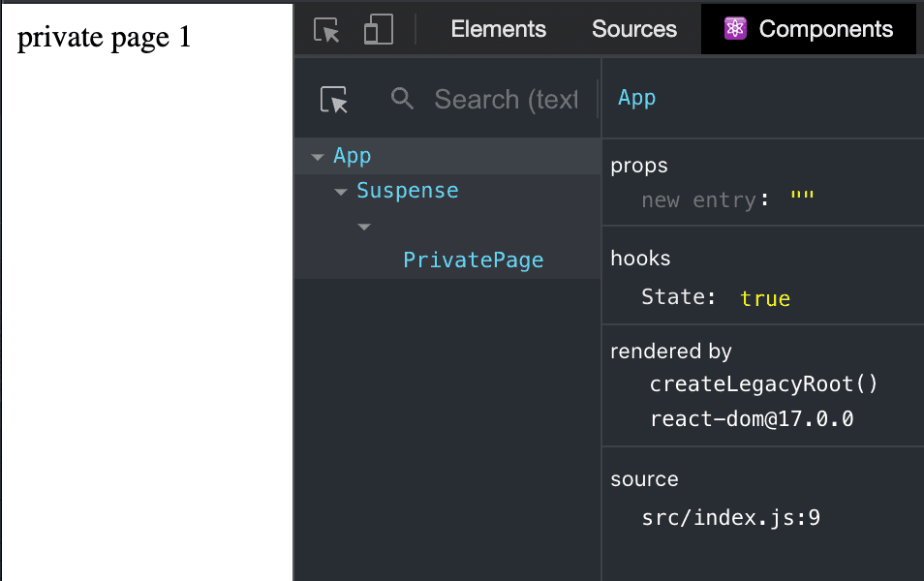Open source link src/index.js:9
Screen dimensions: 924x581
730,517
